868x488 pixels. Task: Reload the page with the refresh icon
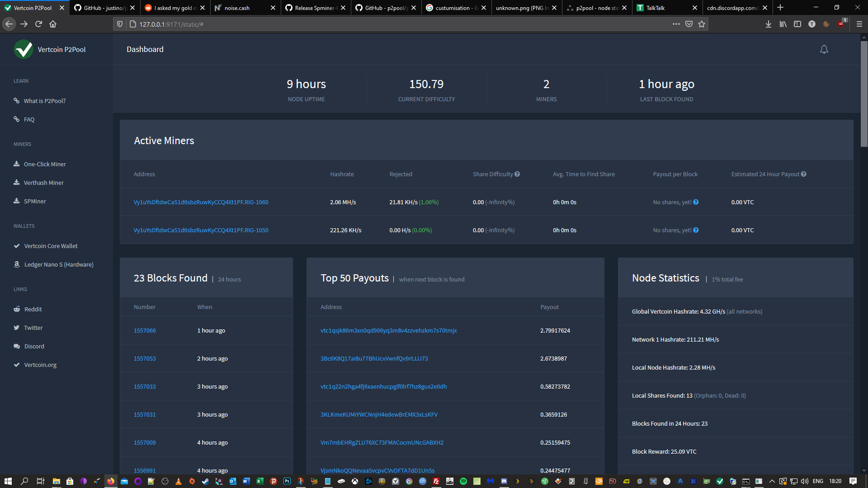coord(38,24)
